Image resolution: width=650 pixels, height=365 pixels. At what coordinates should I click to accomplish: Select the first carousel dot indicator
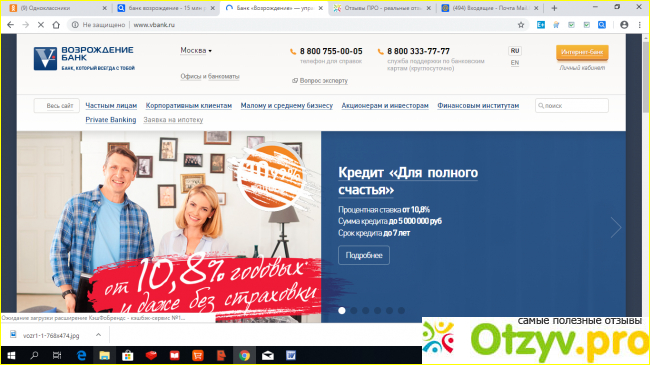(x=342, y=310)
